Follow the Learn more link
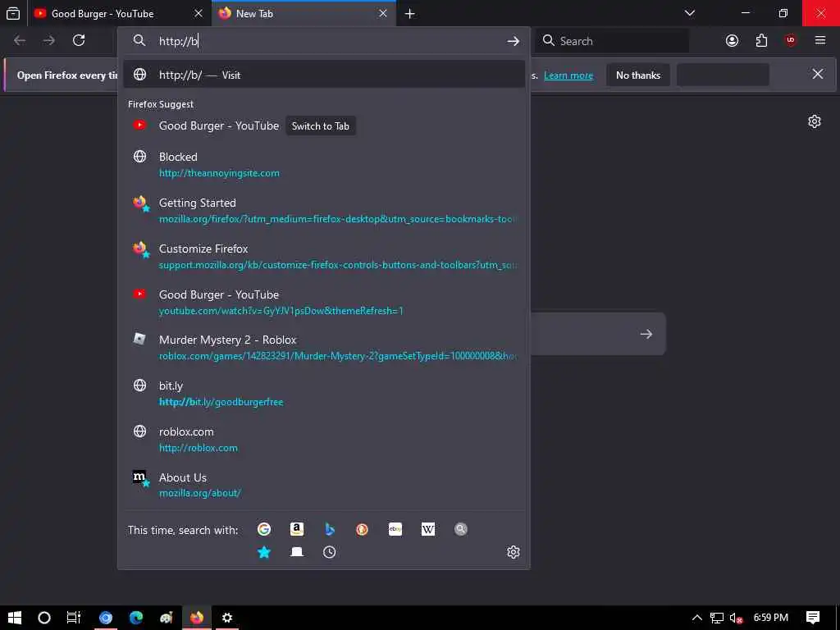The image size is (840, 630). click(x=568, y=75)
